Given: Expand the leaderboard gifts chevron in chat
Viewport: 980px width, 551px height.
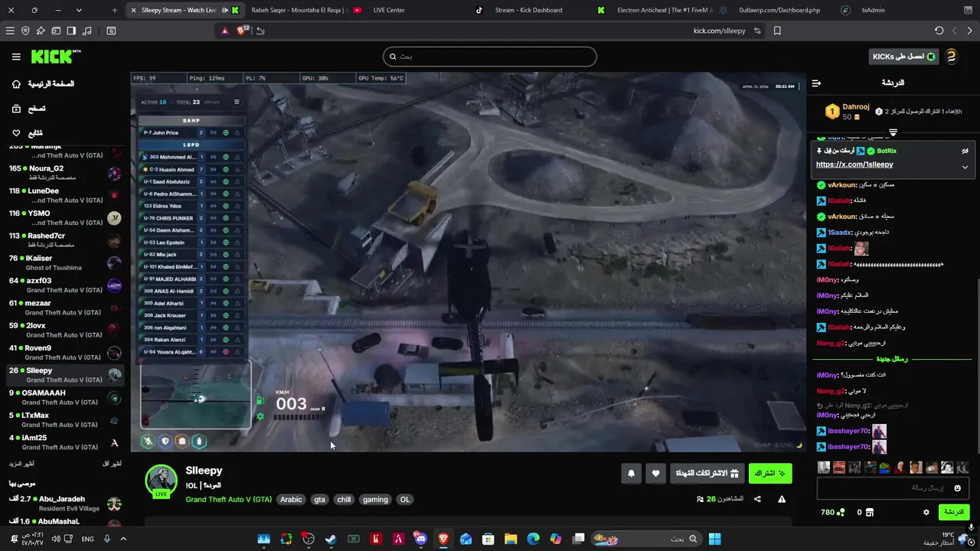Looking at the screenshot, I should [x=893, y=133].
